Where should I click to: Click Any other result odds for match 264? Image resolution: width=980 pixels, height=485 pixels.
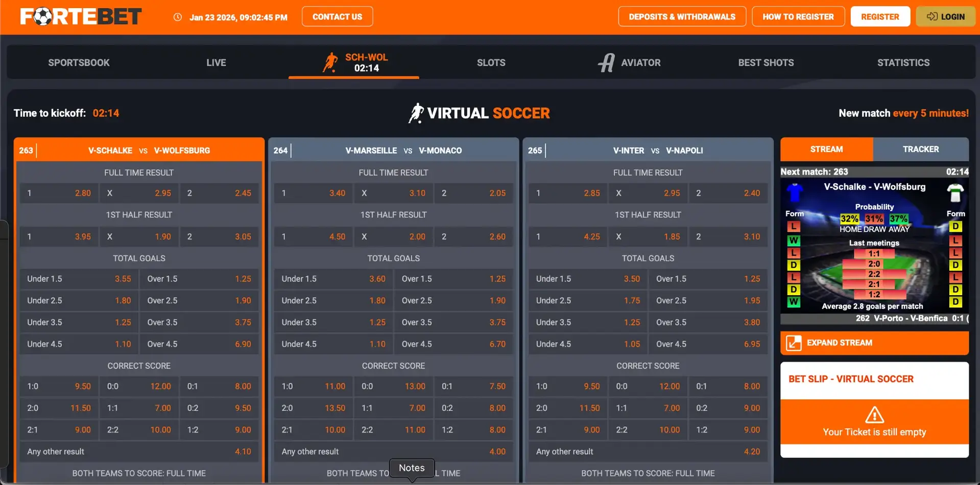click(x=393, y=451)
